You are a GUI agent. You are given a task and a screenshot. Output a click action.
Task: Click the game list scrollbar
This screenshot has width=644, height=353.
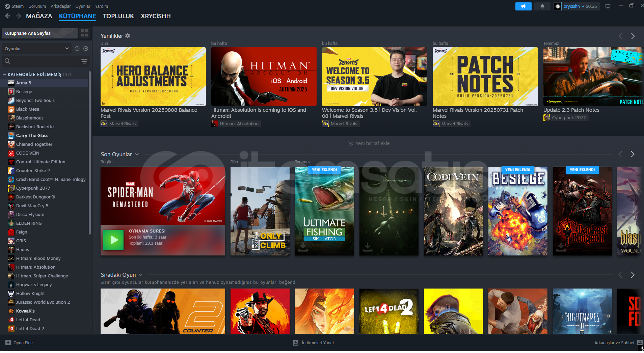click(89, 153)
